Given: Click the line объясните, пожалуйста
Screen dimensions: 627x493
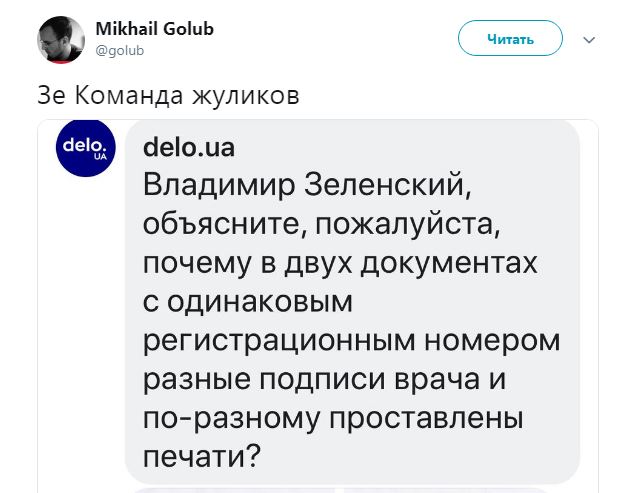Looking at the screenshot, I should tap(321, 224).
